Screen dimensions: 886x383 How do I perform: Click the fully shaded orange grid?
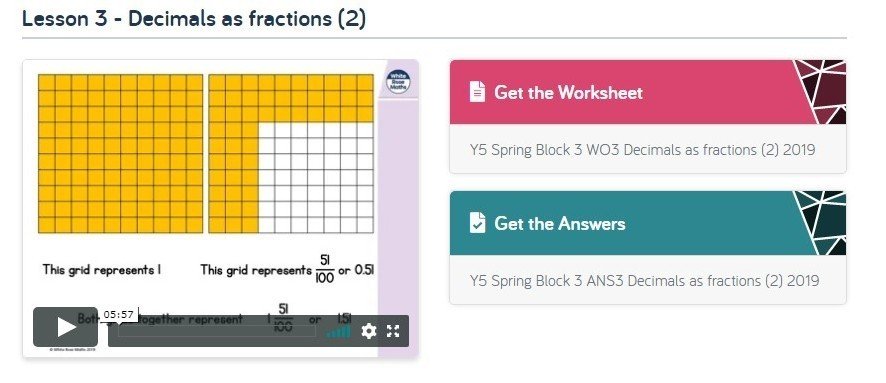(x=120, y=154)
